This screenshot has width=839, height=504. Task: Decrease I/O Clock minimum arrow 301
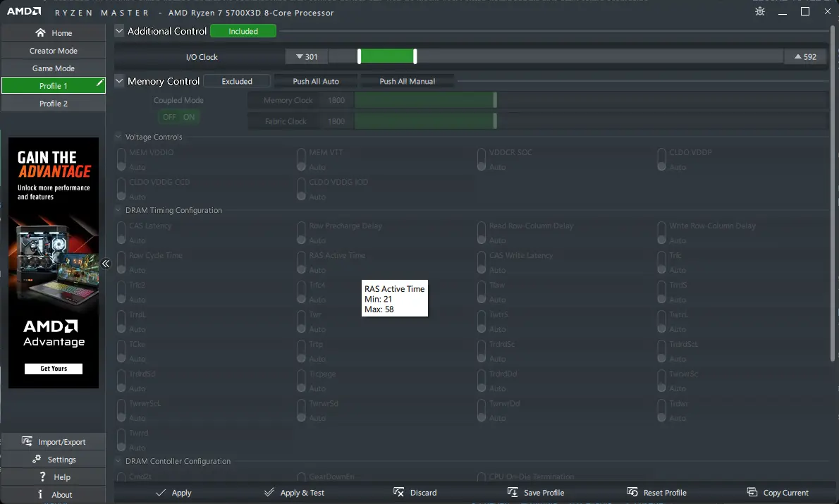(x=307, y=56)
